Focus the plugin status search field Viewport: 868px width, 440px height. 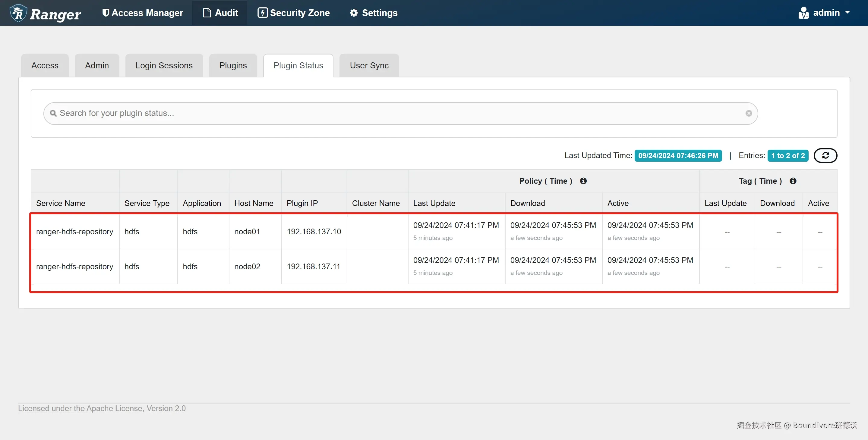400,113
